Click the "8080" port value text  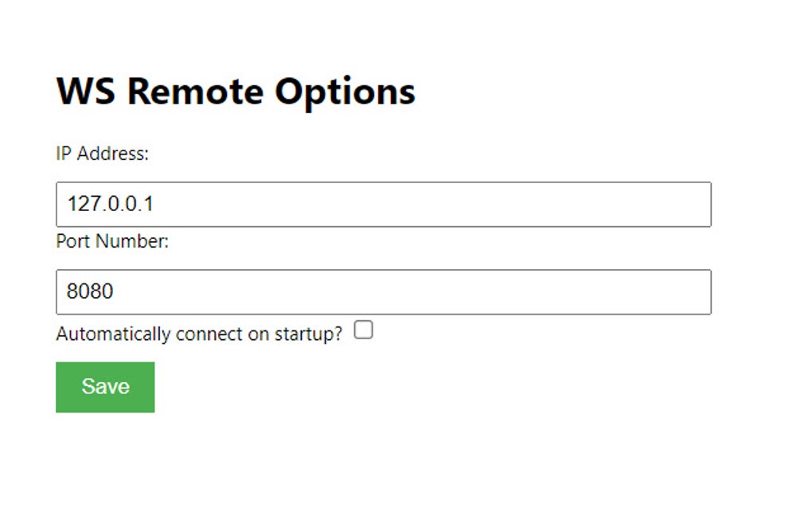point(90,292)
